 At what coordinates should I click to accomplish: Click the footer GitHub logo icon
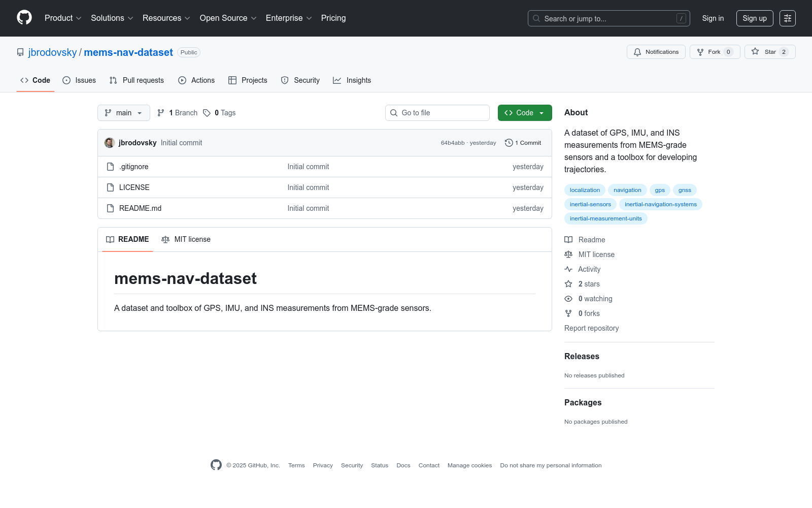coord(216,465)
